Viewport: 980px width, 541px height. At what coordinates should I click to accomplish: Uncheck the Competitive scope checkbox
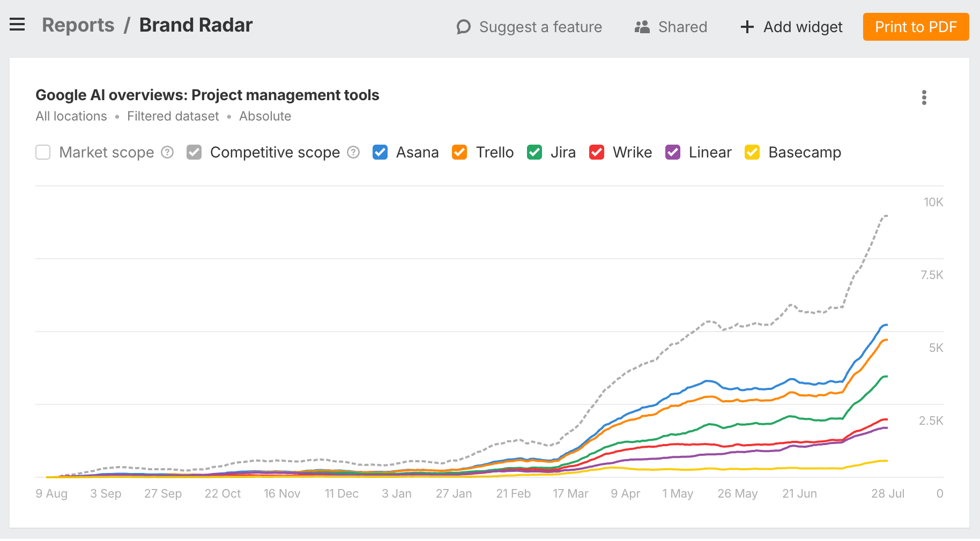(194, 153)
